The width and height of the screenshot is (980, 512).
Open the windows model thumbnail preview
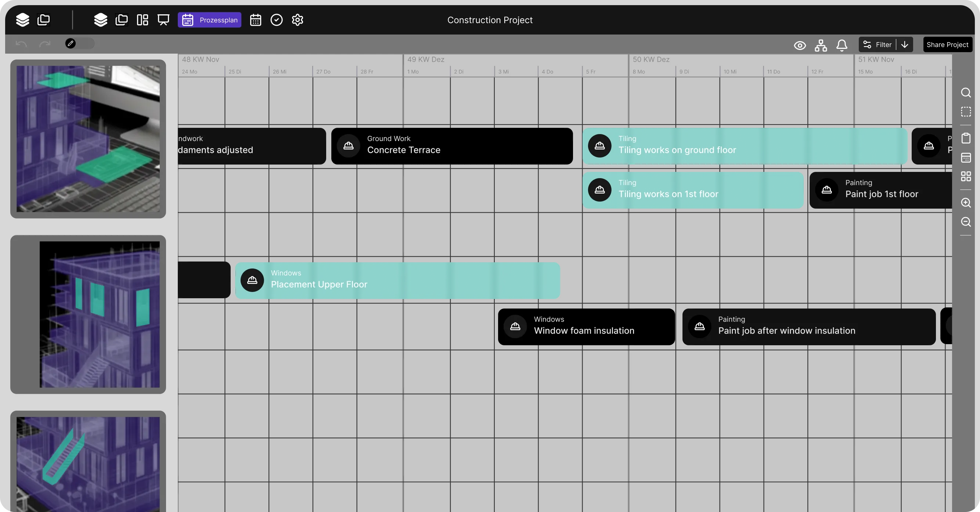coord(88,314)
